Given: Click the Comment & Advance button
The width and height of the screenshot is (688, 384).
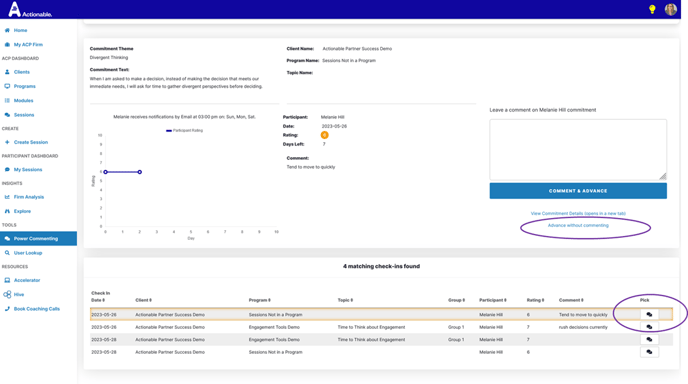Looking at the screenshot, I should tap(578, 191).
